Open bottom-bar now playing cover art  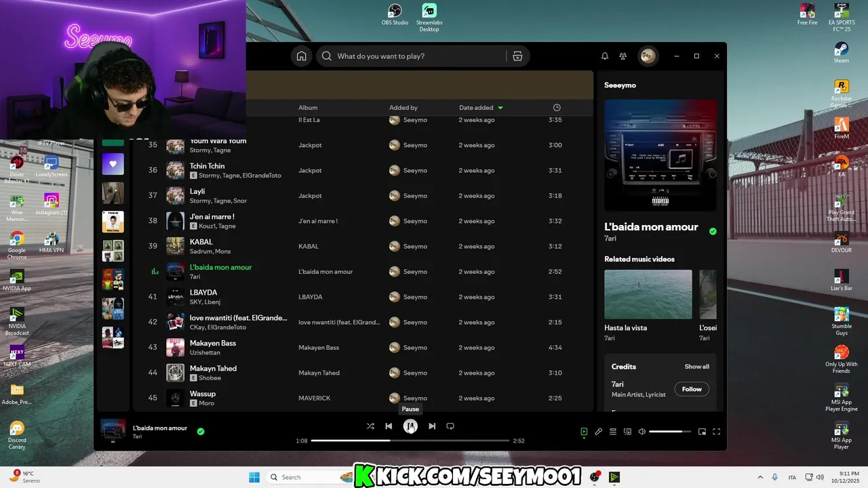pyautogui.click(x=113, y=430)
